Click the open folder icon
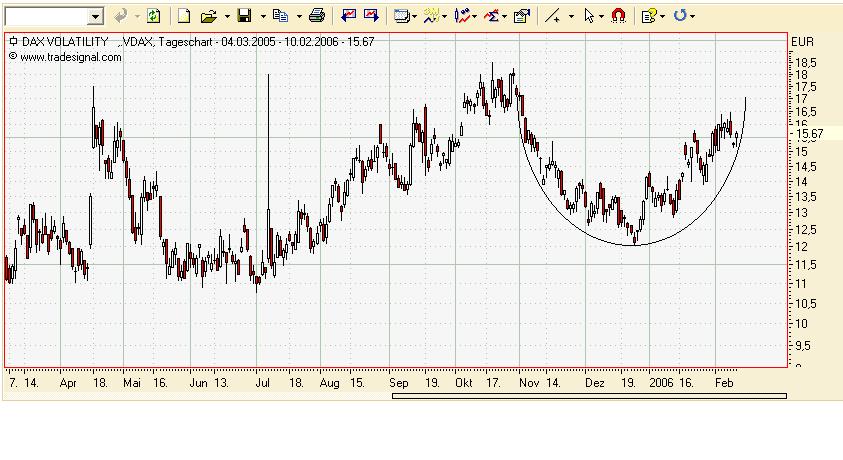The image size is (843, 460). pos(209,17)
